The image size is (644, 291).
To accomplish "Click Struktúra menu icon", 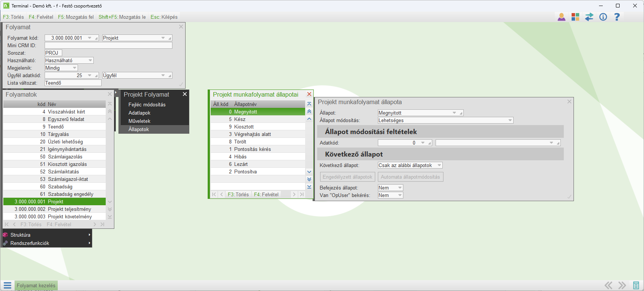I will pos(5,235).
